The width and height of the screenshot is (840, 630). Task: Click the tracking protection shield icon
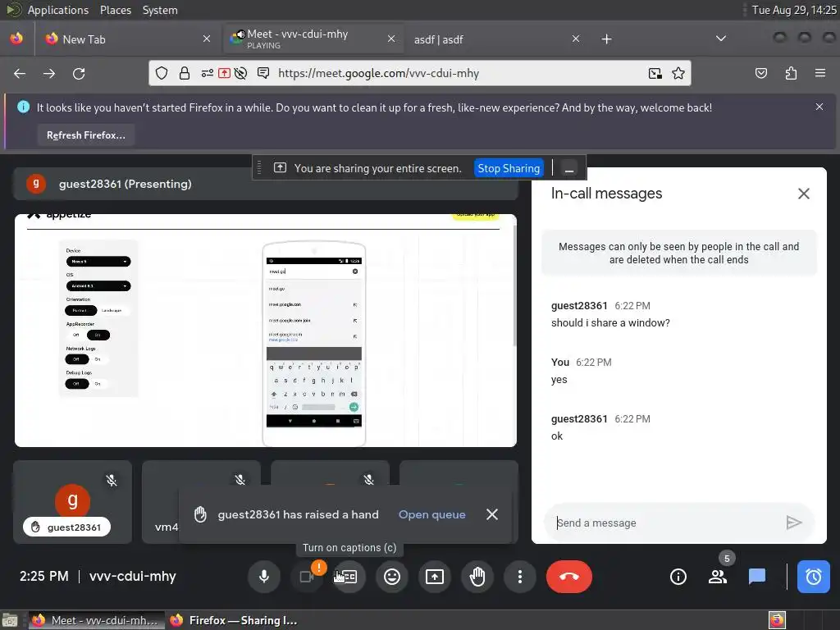(162, 73)
